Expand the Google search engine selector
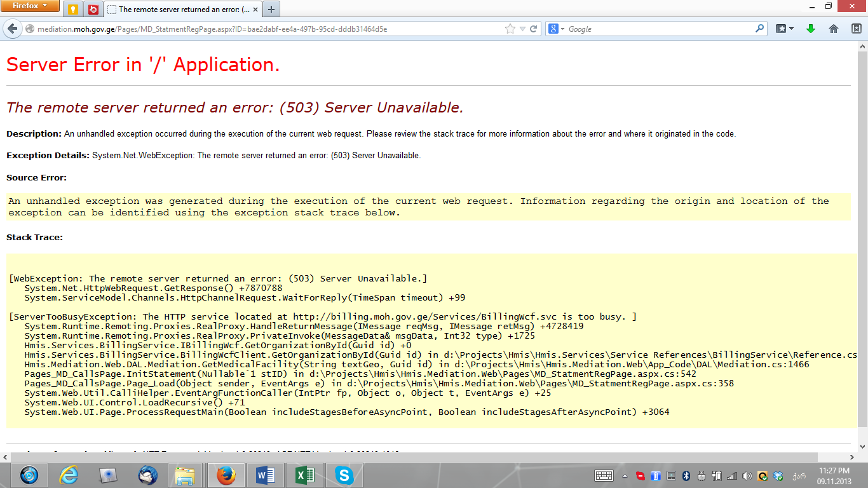The image size is (868, 488). pyautogui.click(x=557, y=29)
